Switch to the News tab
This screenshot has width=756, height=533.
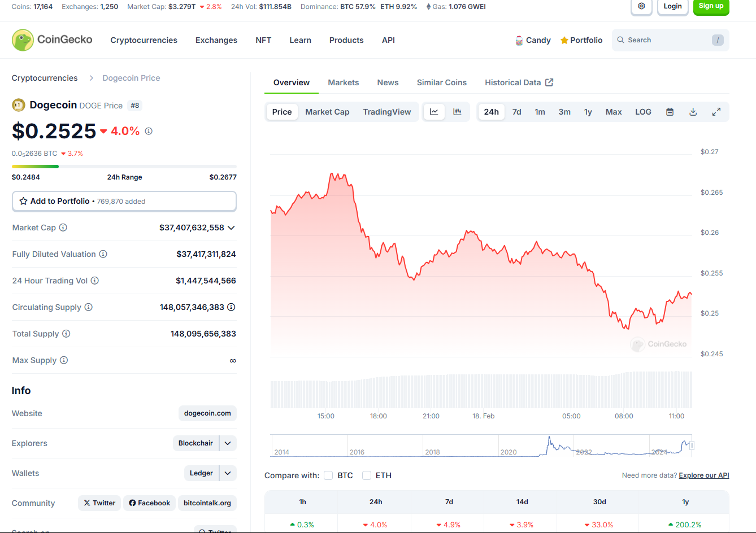(388, 82)
